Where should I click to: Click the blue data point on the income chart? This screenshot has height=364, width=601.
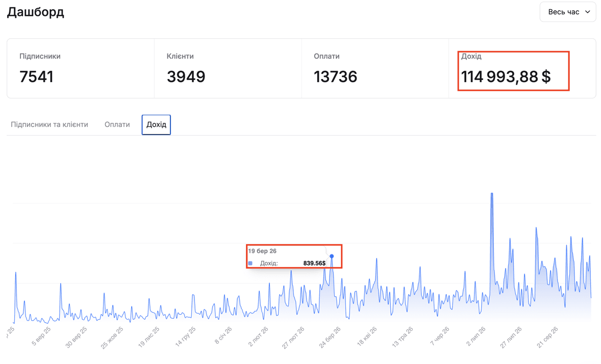click(332, 256)
